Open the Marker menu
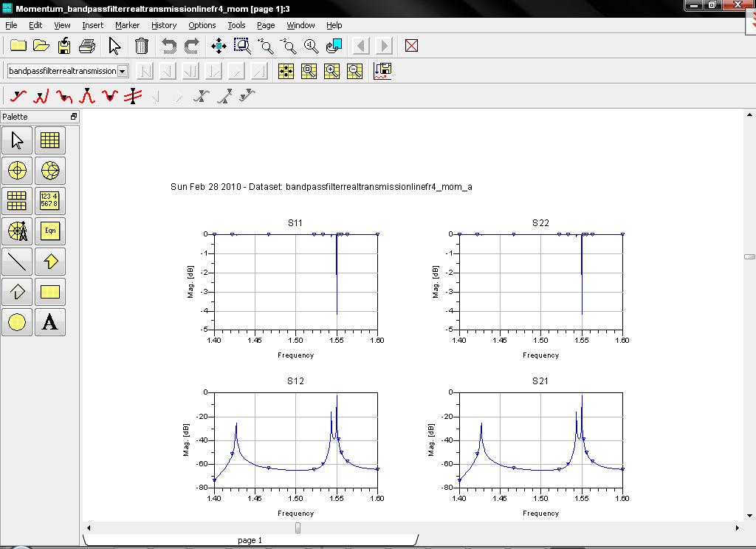 [x=127, y=25]
